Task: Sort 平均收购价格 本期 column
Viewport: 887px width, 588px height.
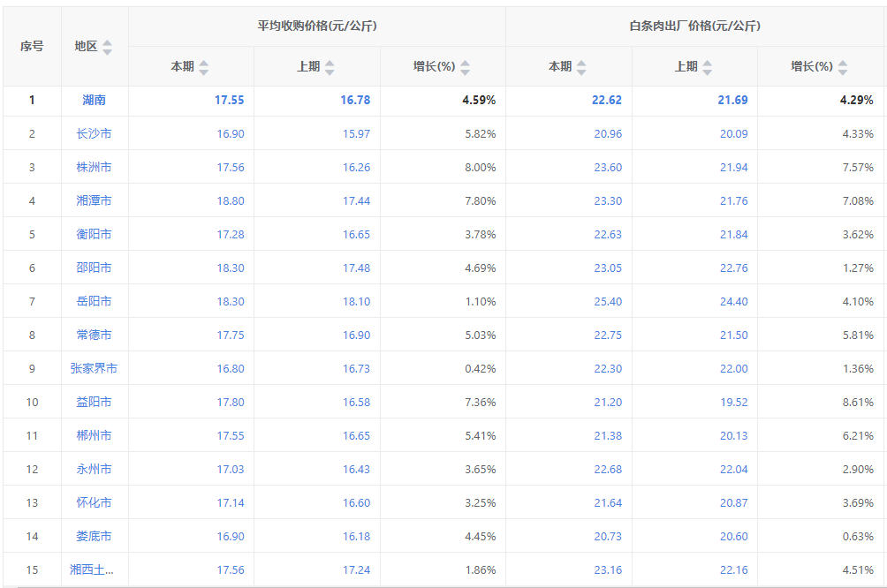Action: pos(204,67)
